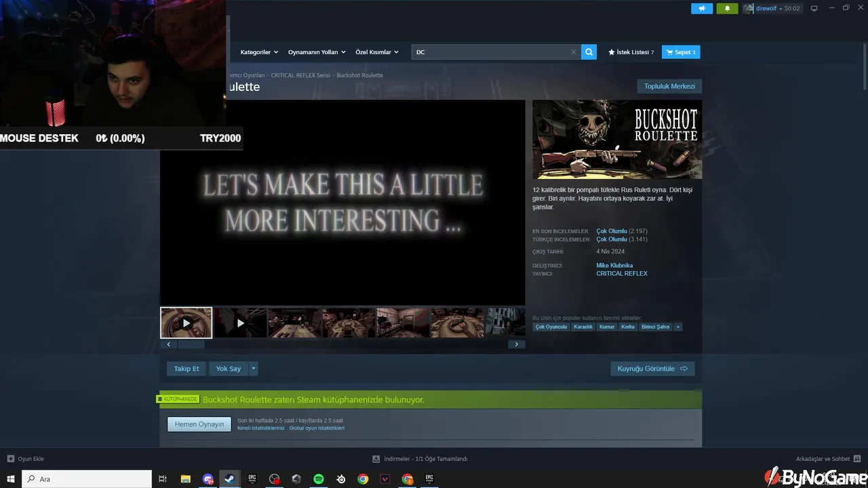
Task: Expand Özel Kısımlar menu
Action: point(376,52)
